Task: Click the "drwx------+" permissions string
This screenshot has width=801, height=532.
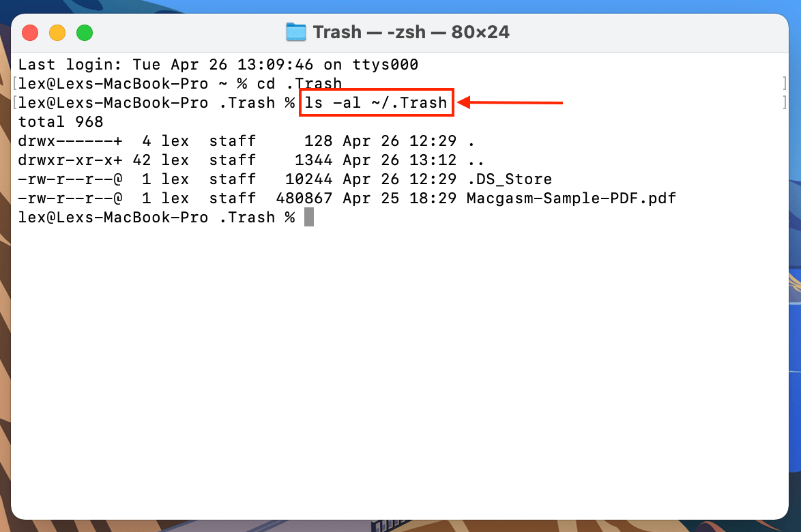Action: (x=70, y=141)
